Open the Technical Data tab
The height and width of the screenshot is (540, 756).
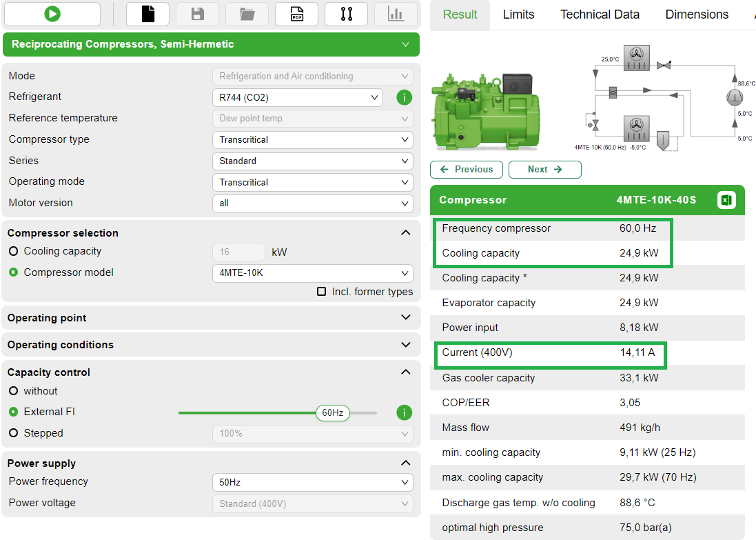(599, 14)
